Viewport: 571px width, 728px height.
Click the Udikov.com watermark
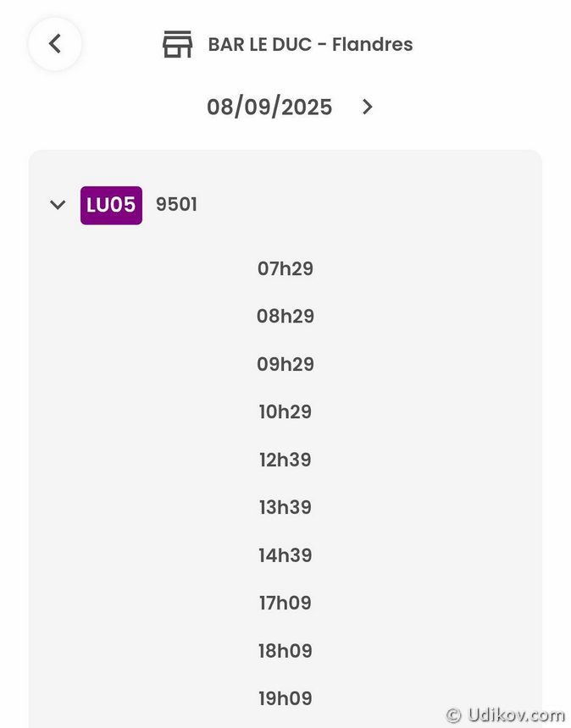pos(505,714)
